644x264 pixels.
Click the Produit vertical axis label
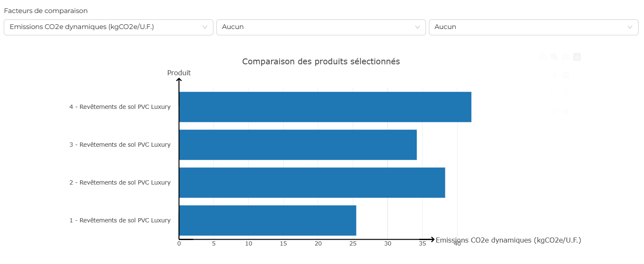[x=179, y=73]
